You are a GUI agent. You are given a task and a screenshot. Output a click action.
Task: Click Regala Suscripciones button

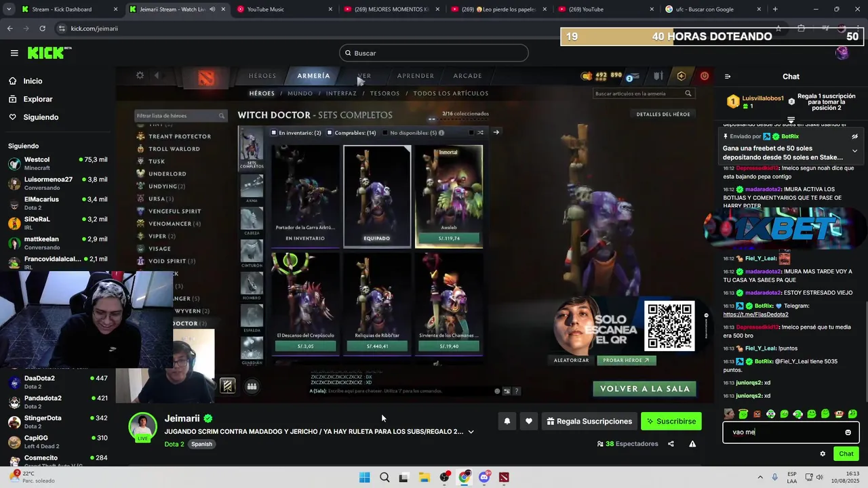(589, 422)
